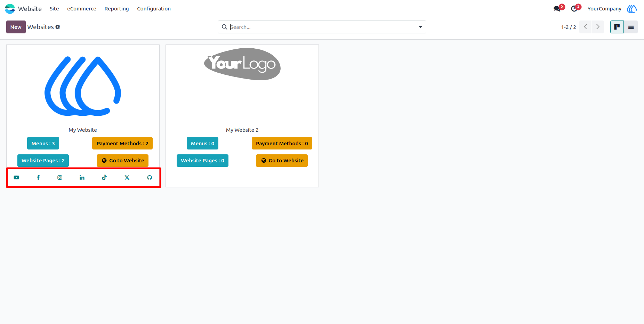This screenshot has width=644, height=324.
Task: Click Go to Website on My Website card
Action: [x=122, y=161]
